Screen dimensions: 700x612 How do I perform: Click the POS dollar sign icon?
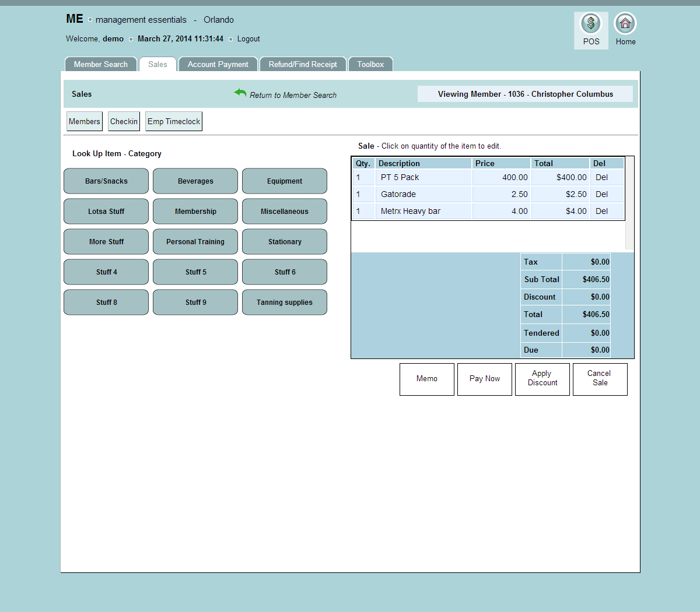point(591,24)
